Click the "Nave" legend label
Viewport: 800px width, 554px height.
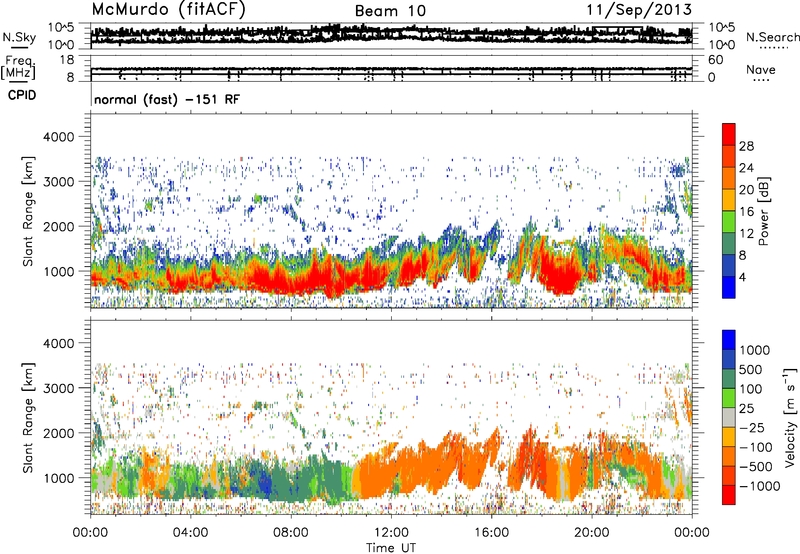pos(761,69)
